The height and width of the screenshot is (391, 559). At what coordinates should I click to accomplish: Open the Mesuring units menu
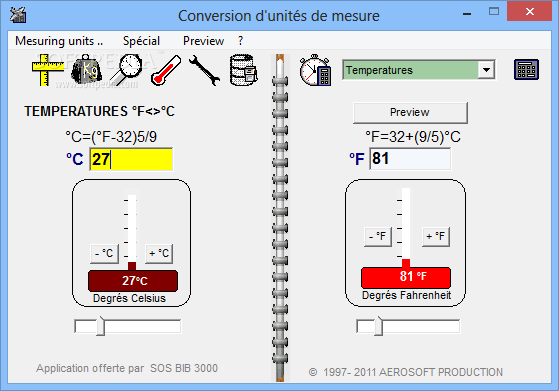tap(59, 41)
